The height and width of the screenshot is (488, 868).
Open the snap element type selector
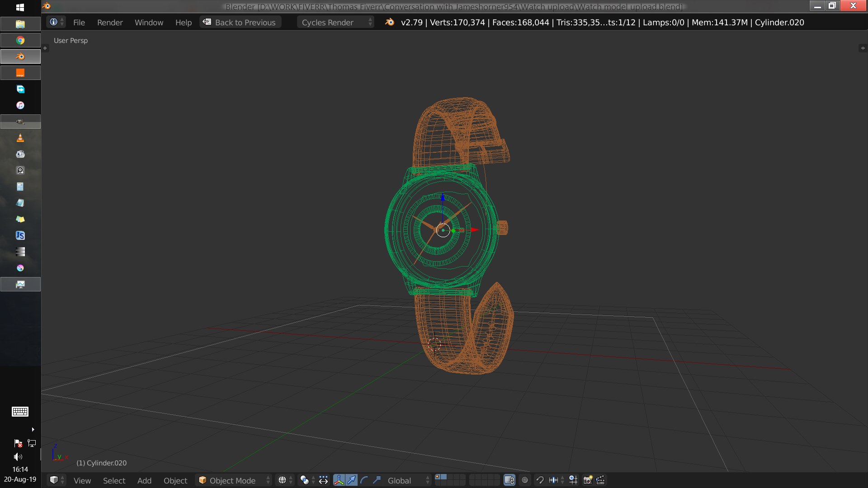(556, 480)
